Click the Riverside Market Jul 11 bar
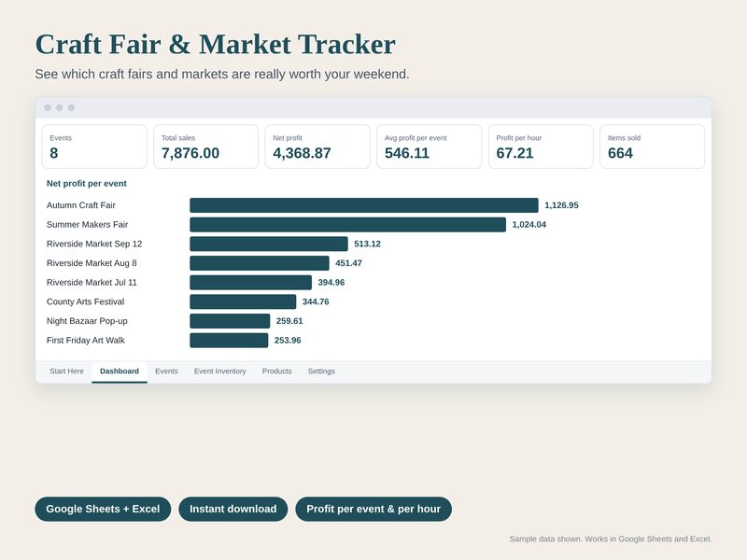 [250, 283]
